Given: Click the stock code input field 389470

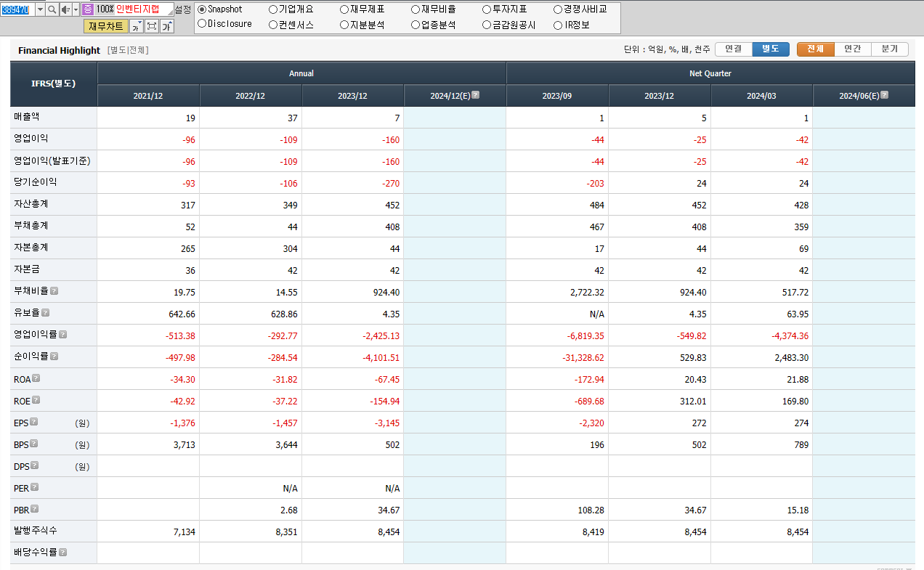Looking at the screenshot, I should [17, 9].
